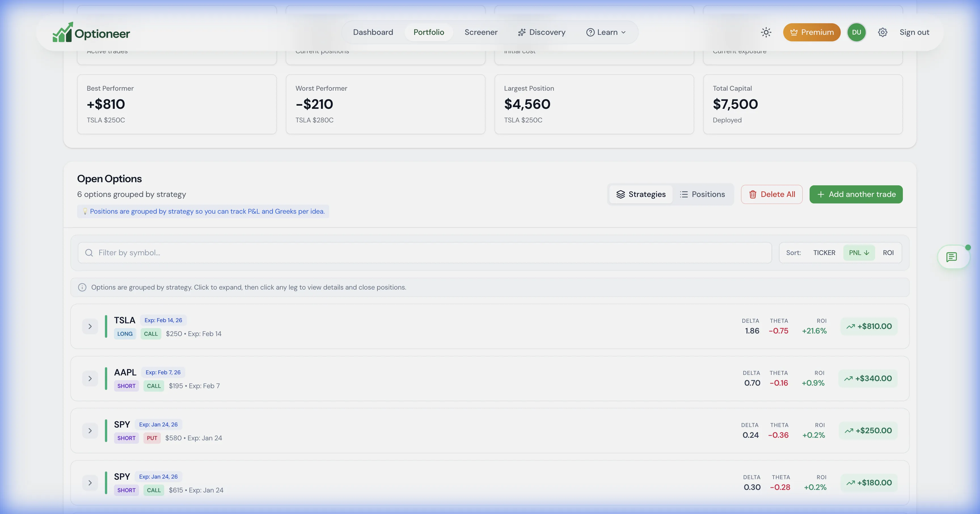Click the trending arrow icon on the +$340.00 badge
Screen dimensions: 980x514
(848, 379)
